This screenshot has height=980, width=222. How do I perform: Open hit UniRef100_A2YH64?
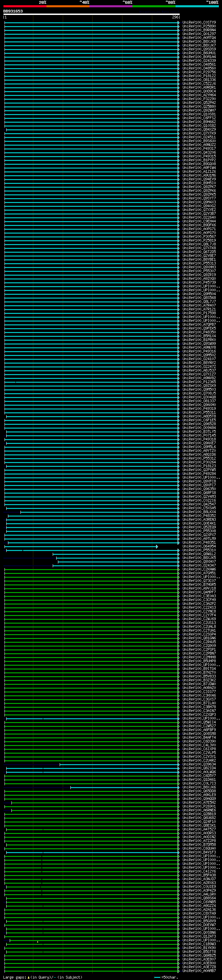(x=199, y=95)
